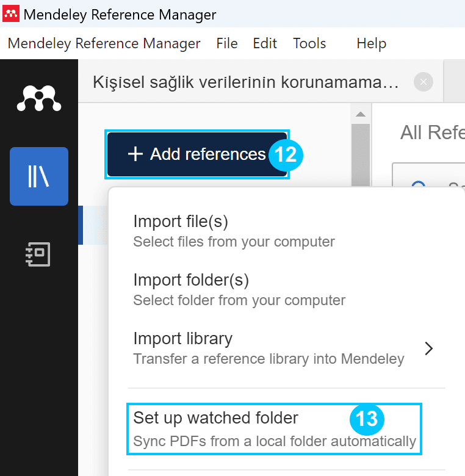Open the Edit menu
This screenshot has height=476, width=465.
[265, 43]
